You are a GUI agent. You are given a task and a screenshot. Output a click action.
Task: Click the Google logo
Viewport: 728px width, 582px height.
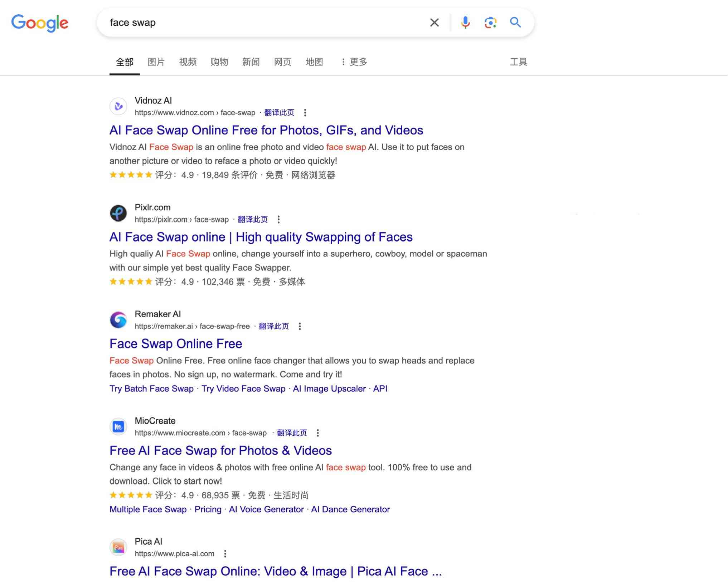click(40, 23)
